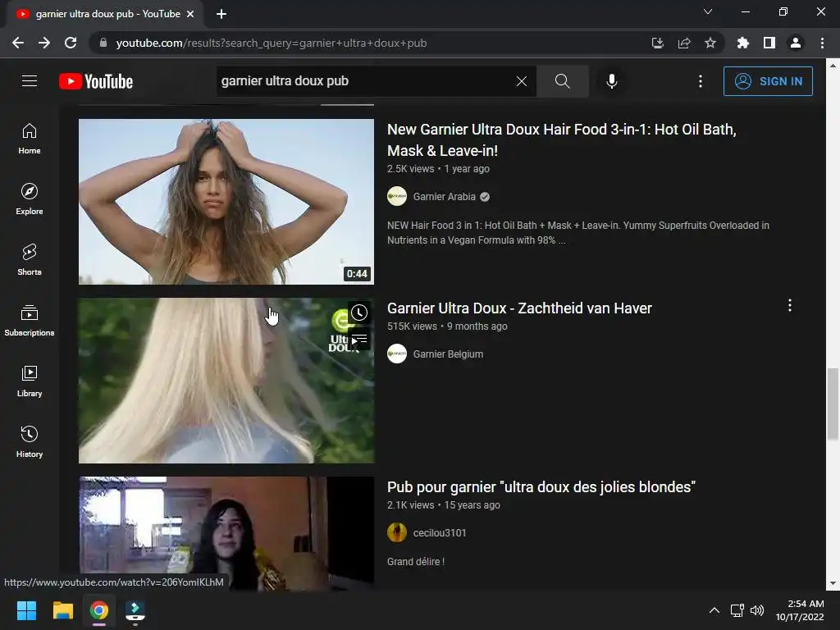Go forward in browser history
This screenshot has height=630, width=840.
pos(44,43)
